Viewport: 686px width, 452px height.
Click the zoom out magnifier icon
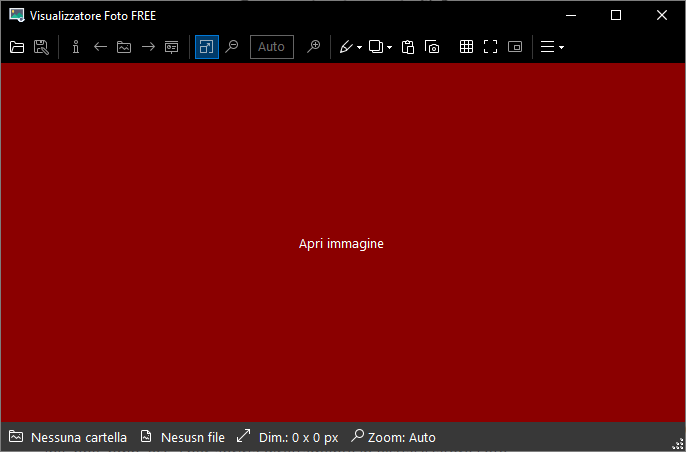point(231,46)
